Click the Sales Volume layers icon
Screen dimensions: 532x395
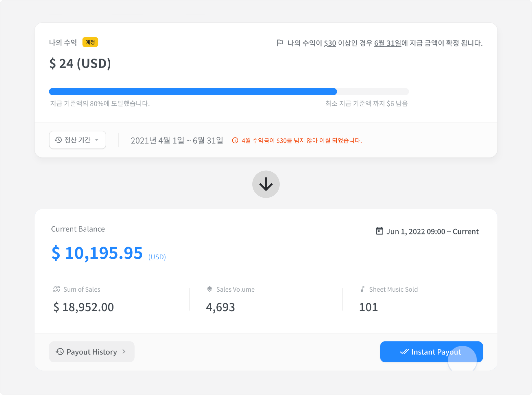(210, 289)
